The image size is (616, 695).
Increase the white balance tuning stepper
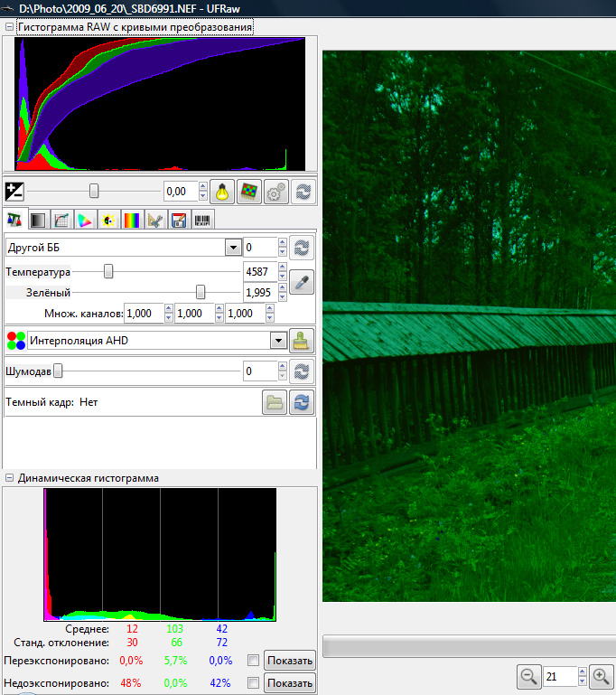(x=283, y=243)
